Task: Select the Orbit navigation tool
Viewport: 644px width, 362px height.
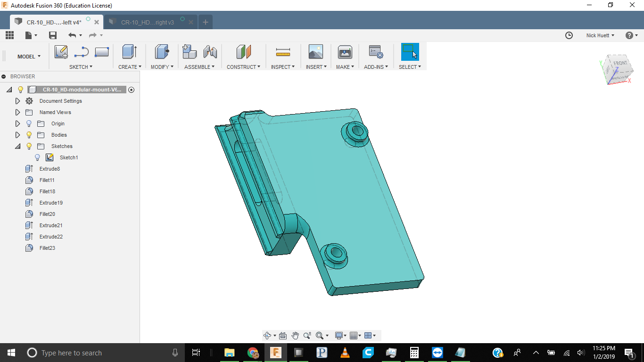Action: tap(267, 336)
